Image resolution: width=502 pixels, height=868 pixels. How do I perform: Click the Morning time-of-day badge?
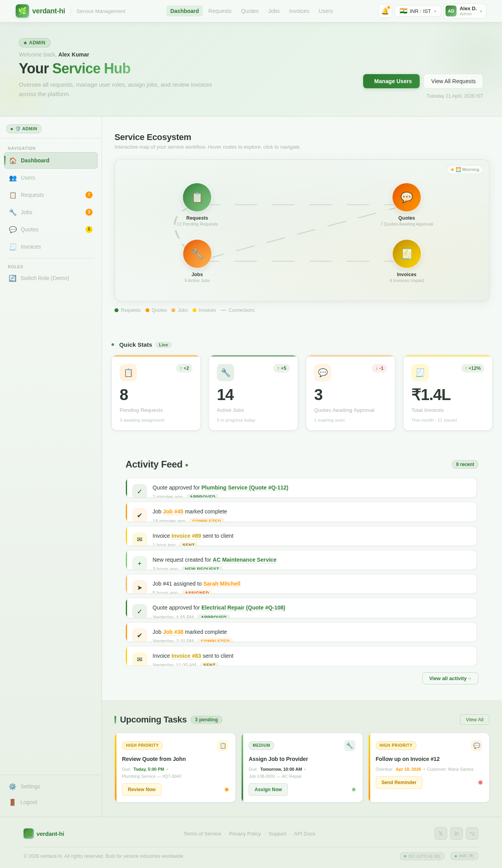pyautogui.click(x=465, y=169)
